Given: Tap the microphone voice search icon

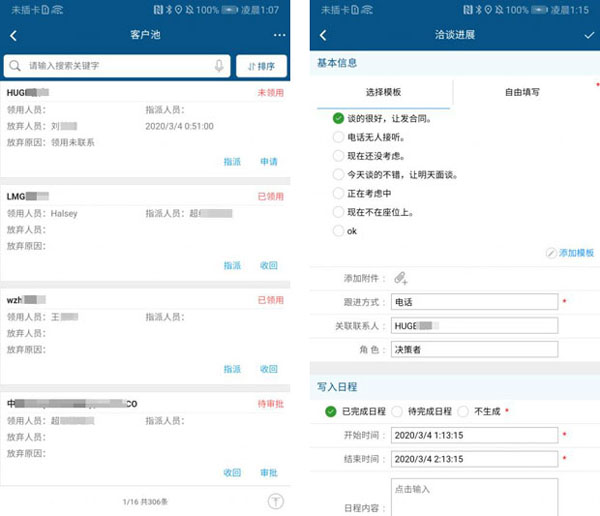Looking at the screenshot, I should [219, 66].
